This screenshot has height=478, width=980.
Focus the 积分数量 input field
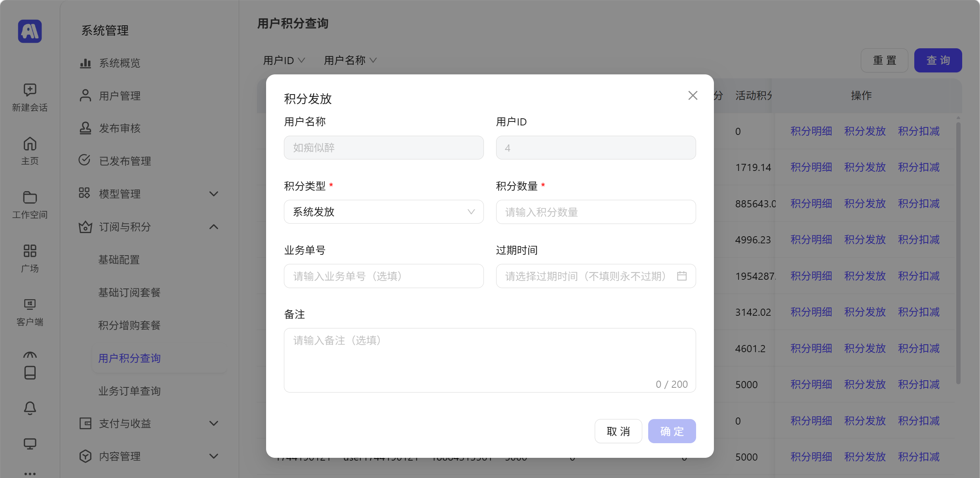click(x=596, y=212)
